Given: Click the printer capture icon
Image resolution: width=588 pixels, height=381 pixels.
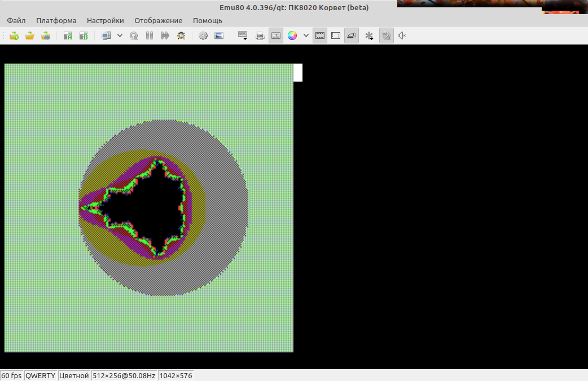Looking at the screenshot, I should click(260, 36).
